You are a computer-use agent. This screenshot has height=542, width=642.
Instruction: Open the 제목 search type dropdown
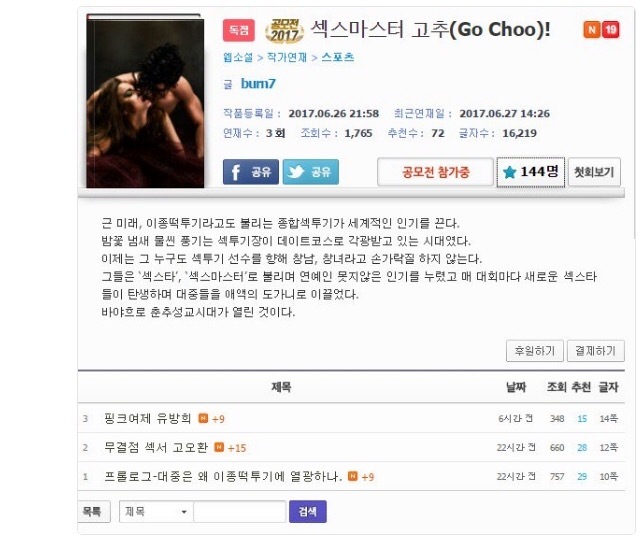156,511
